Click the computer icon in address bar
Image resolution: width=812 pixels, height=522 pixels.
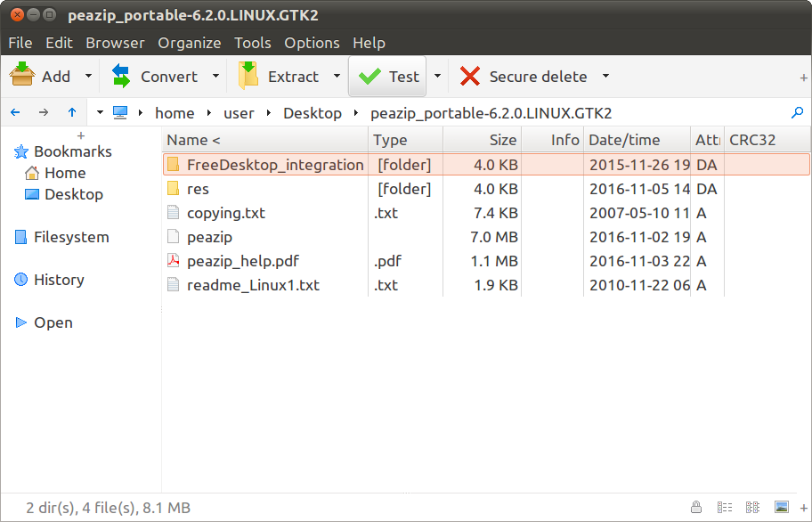click(x=119, y=112)
